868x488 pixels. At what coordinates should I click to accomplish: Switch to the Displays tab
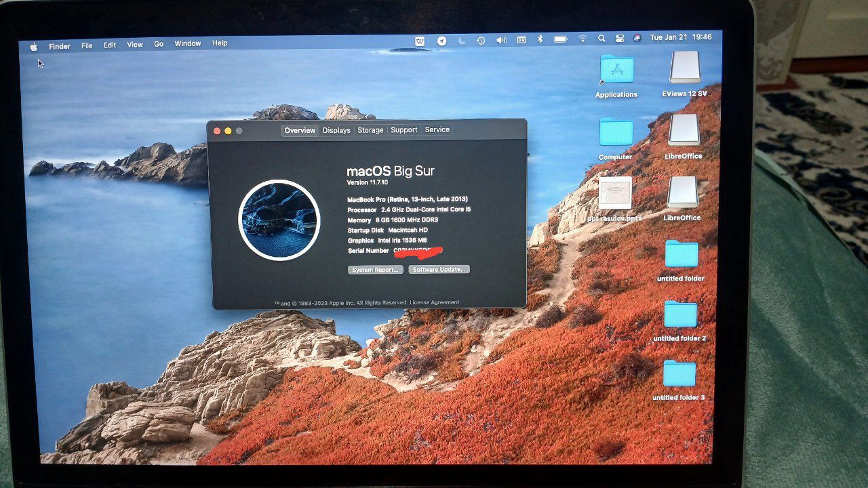(x=336, y=130)
